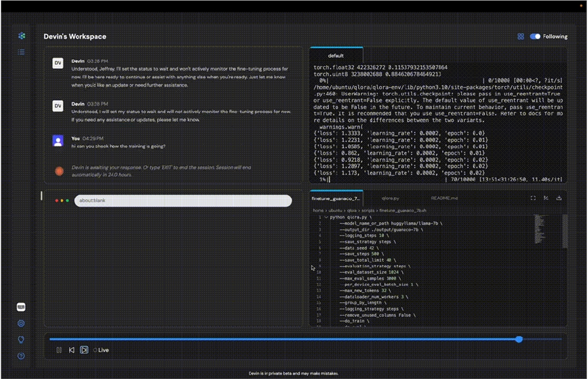588x379 pixels.
Task: Click green dot on browser panel
Action: pyautogui.click(x=68, y=200)
